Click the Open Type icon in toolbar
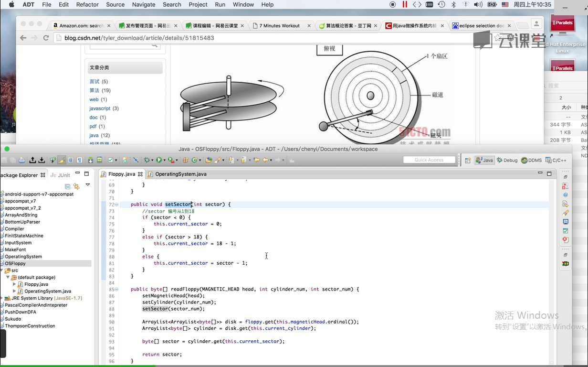The image size is (588, 367). pos(209,160)
